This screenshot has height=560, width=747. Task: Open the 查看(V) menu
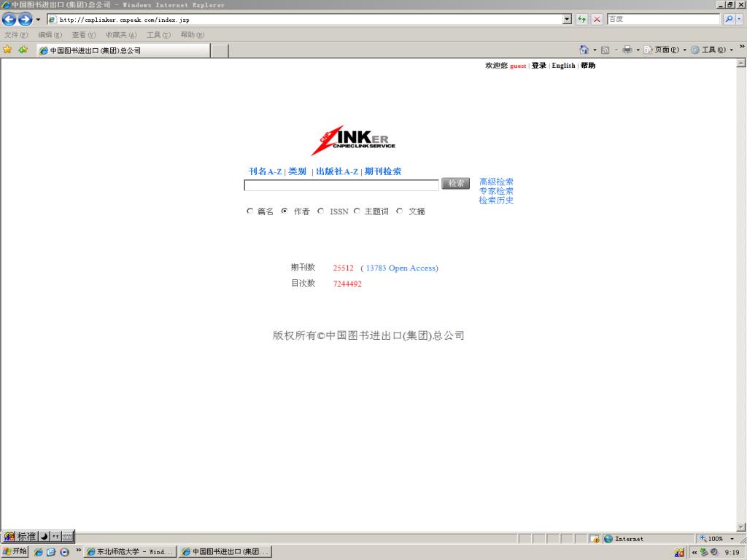coord(84,35)
